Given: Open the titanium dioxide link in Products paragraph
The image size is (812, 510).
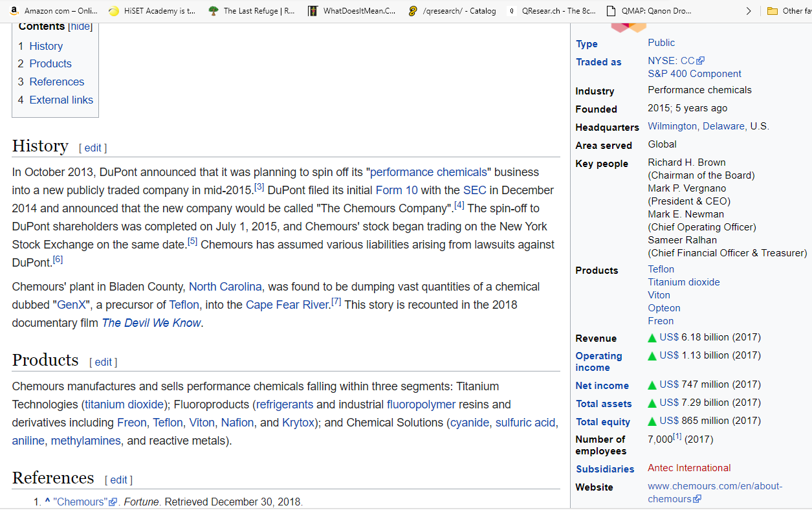Looking at the screenshot, I should click(124, 405).
